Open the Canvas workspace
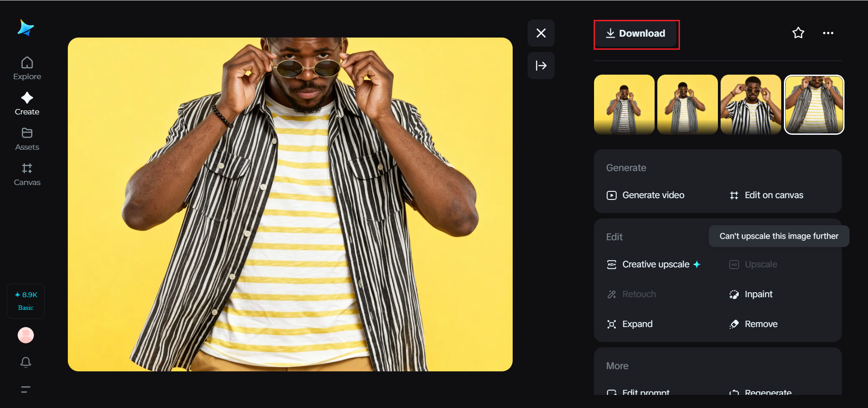The image size is (868, 408). click(x=27, y=174)
